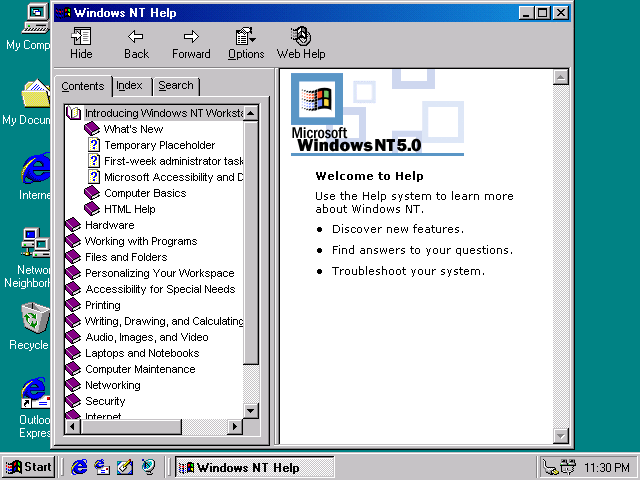Viewport: 640px width, 480px height.
Task: Click Show Desktop in Quick Launch
Action: (125, 467)
